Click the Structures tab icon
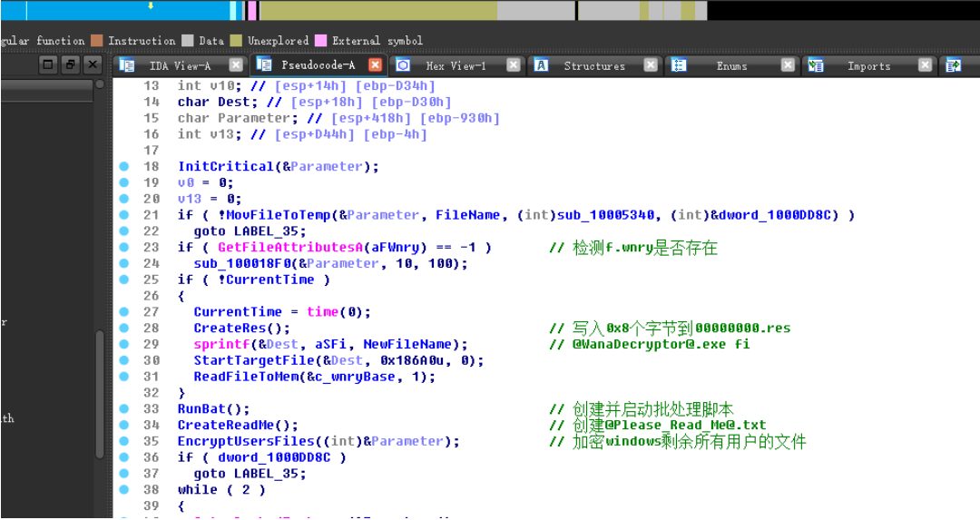 click(541, 65)
